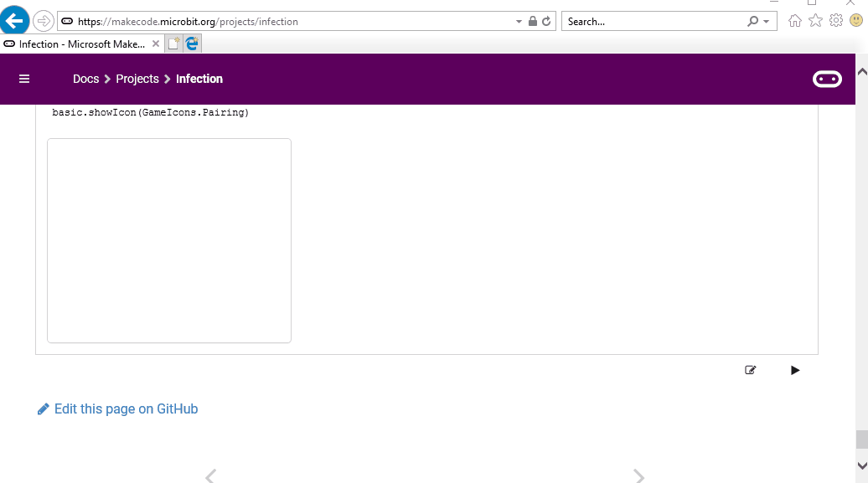Click the security lock in the address bar

(x=533, y=21)
